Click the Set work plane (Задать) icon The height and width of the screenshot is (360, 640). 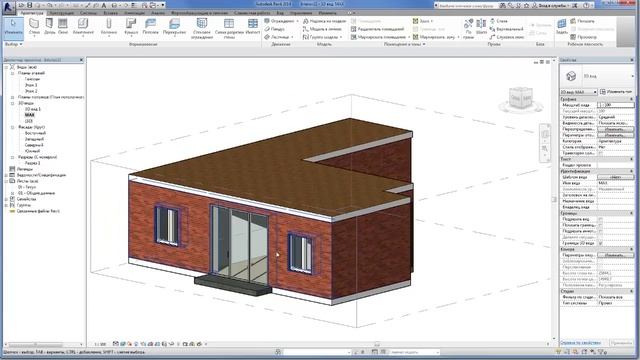click(x=562, y=27)
